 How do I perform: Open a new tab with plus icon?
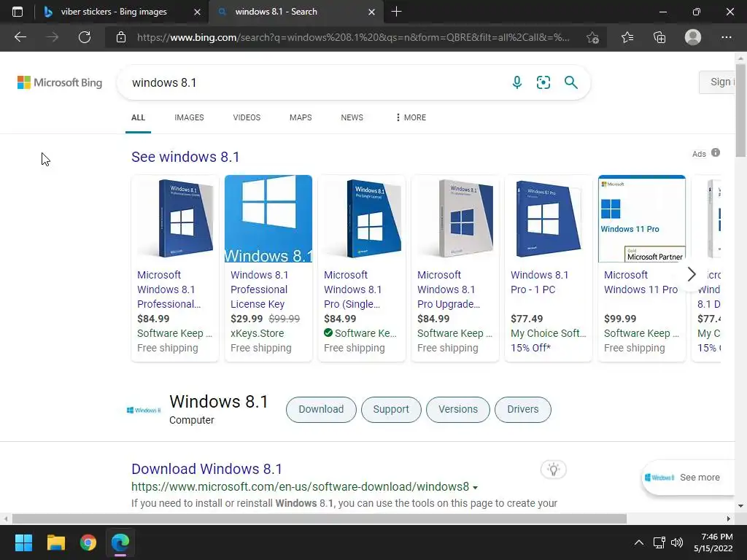click(396, 12)
